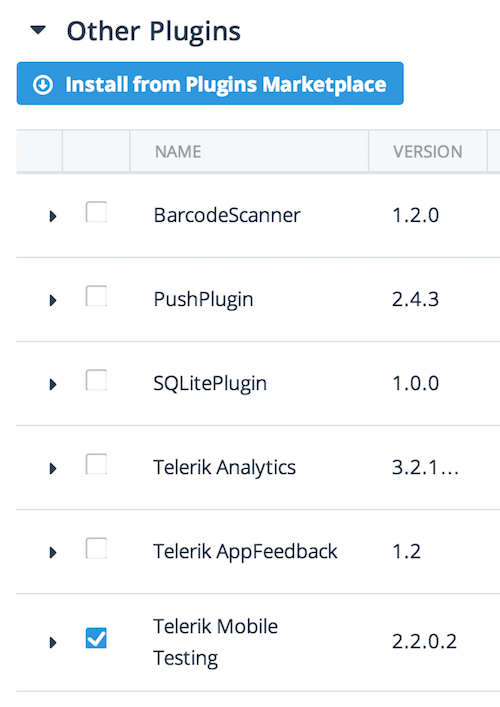Screen dimensions: 500x707
Task: Collapse the Other Plugins section
Action: click(38, 31)
